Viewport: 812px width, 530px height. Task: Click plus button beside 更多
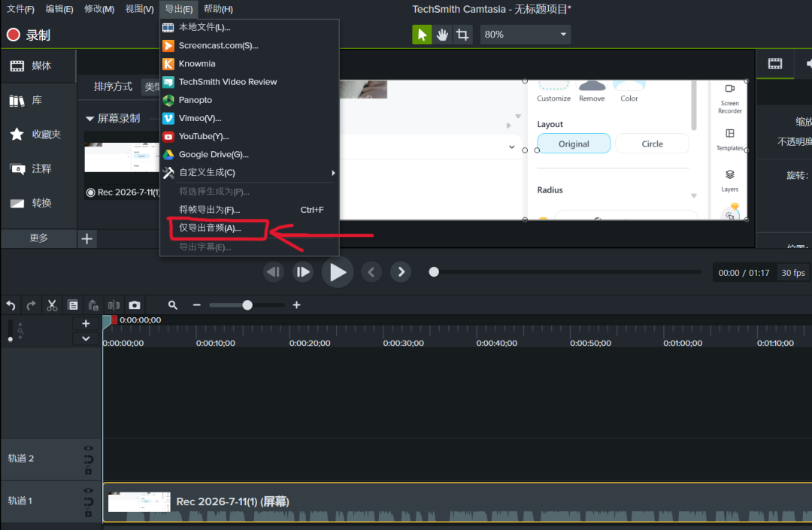tap(87, 238)
